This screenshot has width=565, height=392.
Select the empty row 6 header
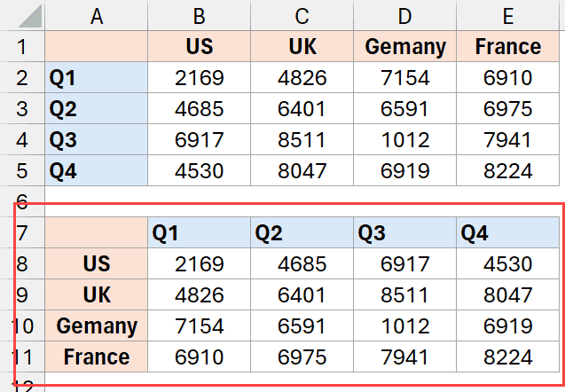pyautogui.click(x=22, y=201)
